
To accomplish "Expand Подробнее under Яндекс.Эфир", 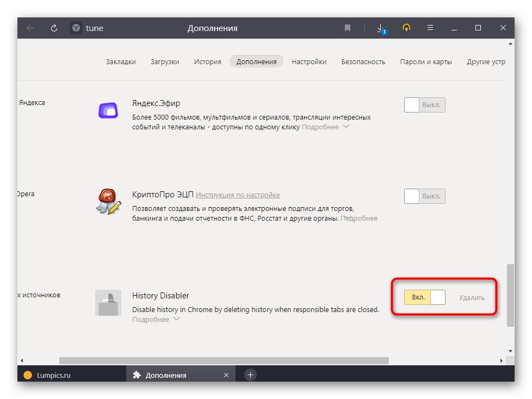I will click(325, 127).
